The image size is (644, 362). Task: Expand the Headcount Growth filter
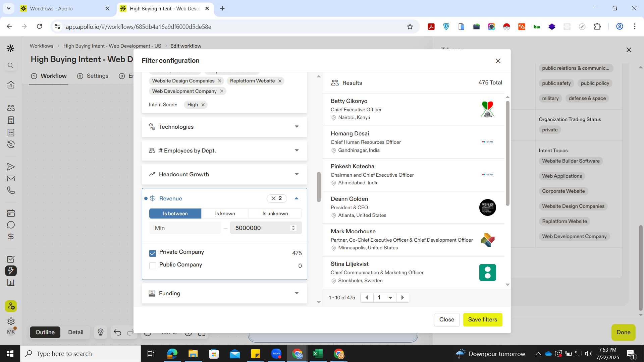pos(224,174)
